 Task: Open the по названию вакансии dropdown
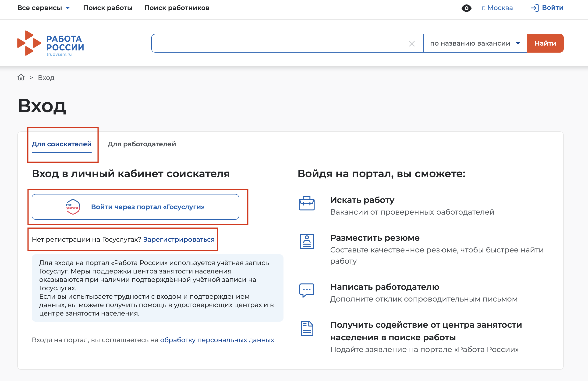pos(475,43)
